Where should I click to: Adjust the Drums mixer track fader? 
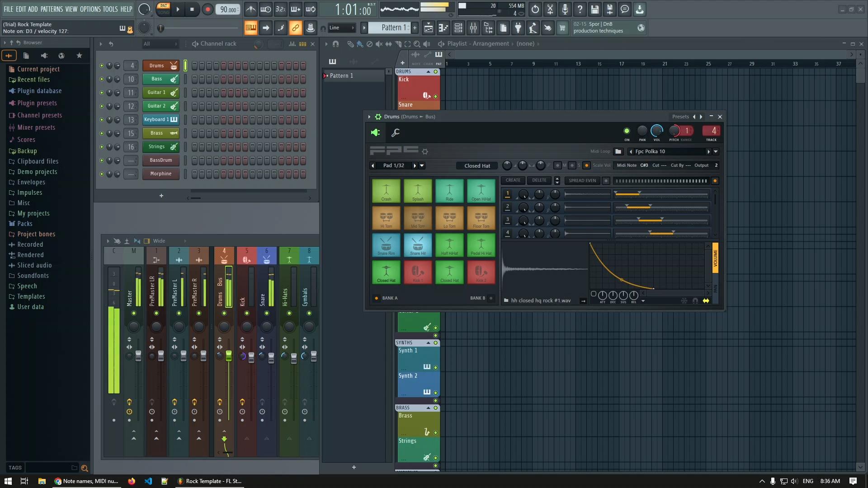click(x=229, y=356)
